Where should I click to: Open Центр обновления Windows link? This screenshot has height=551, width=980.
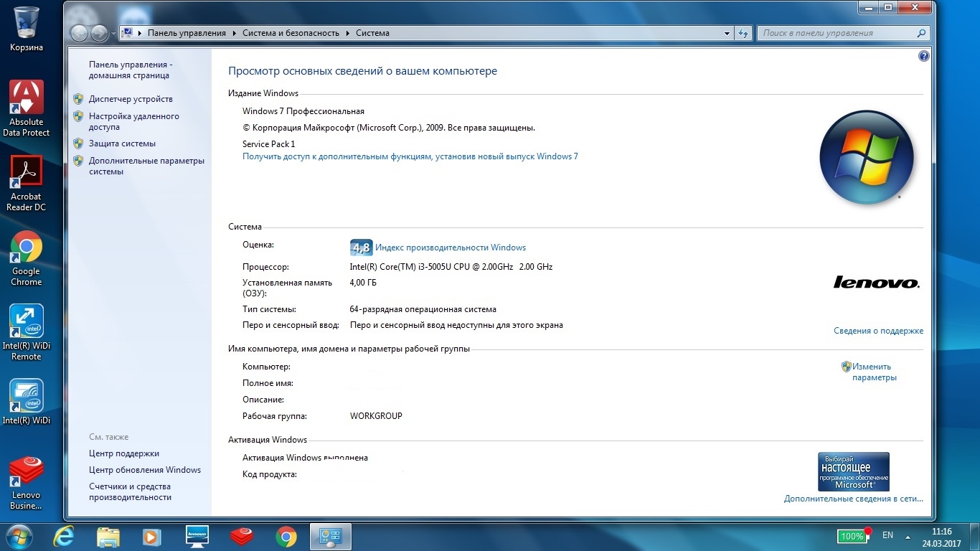pos(145,470)
